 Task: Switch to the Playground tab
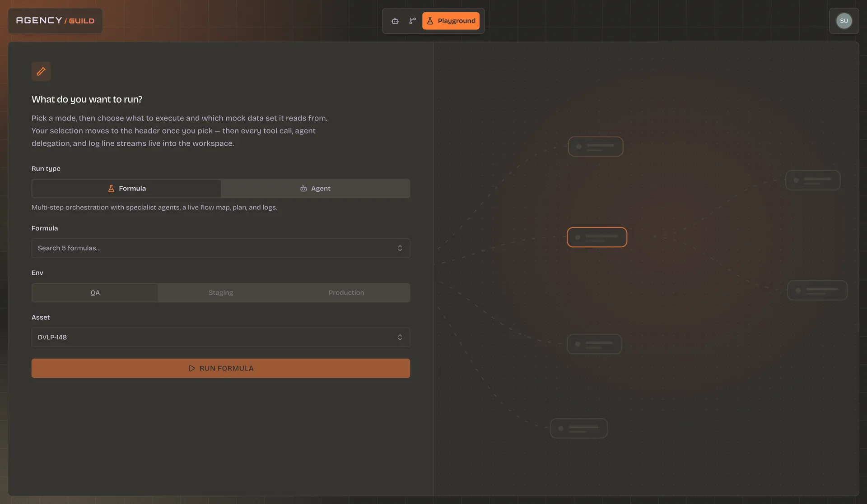(451, 21)
